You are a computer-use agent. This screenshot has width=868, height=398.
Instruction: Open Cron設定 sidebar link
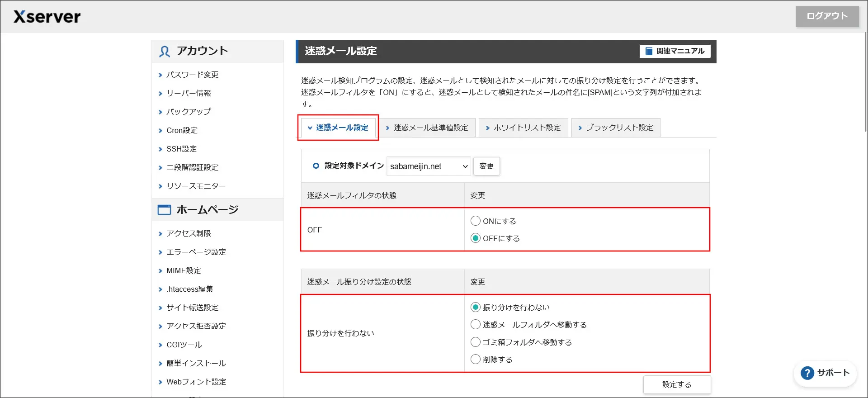pyautogui.click(x=182, y=130)
